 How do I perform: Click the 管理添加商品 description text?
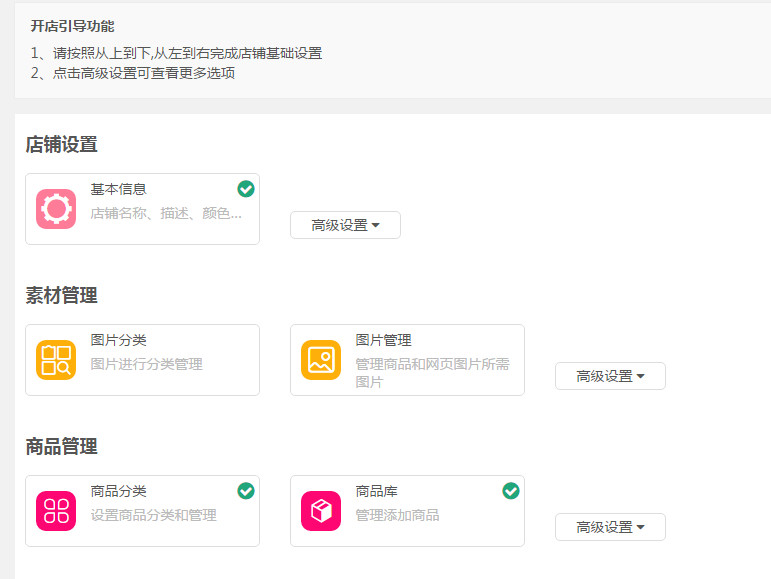pos(397,515)
